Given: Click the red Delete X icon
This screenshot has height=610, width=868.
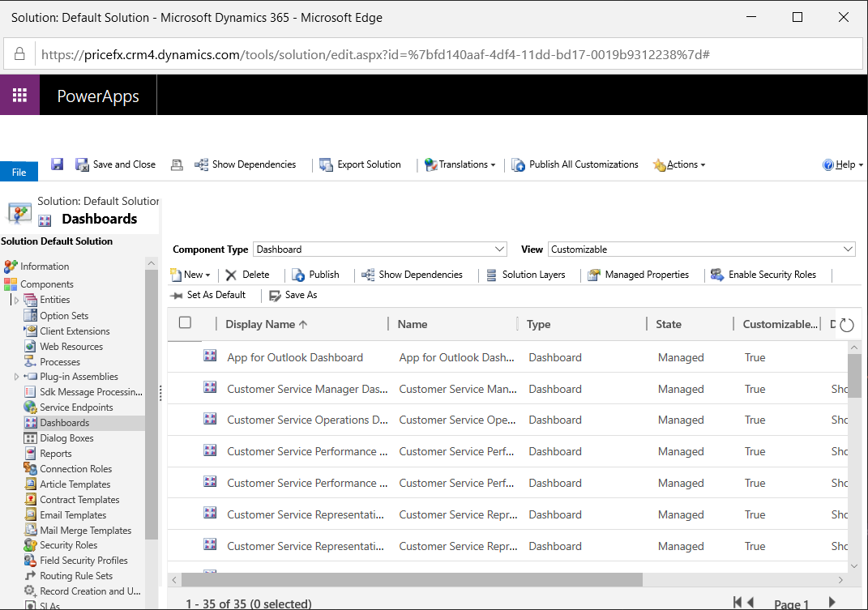Looking at the screenshot, I should [x=231, y=275].
